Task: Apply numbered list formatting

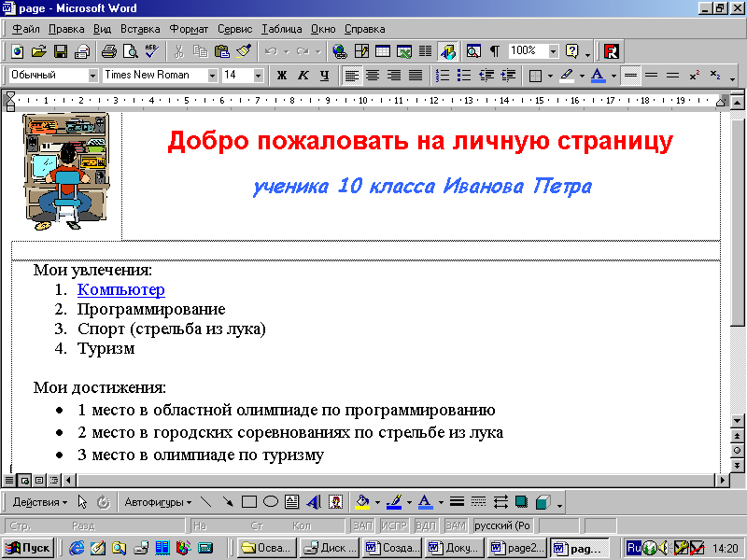Action: 443,76
